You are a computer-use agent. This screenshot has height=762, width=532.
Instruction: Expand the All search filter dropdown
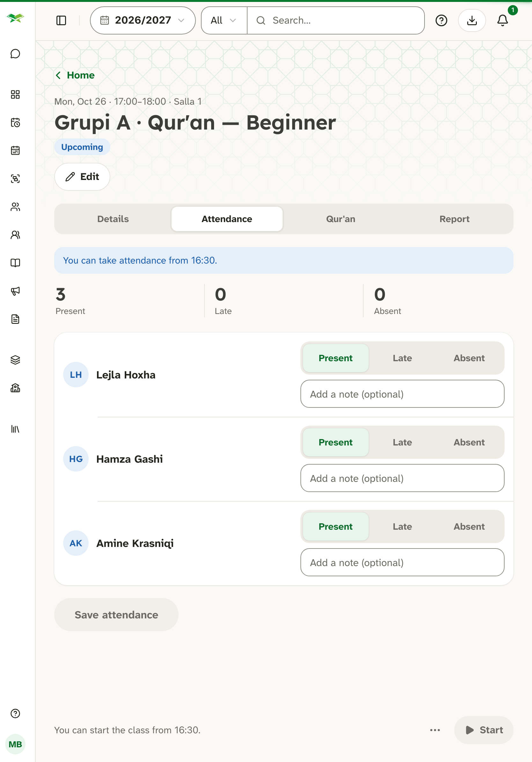[224, 20]
